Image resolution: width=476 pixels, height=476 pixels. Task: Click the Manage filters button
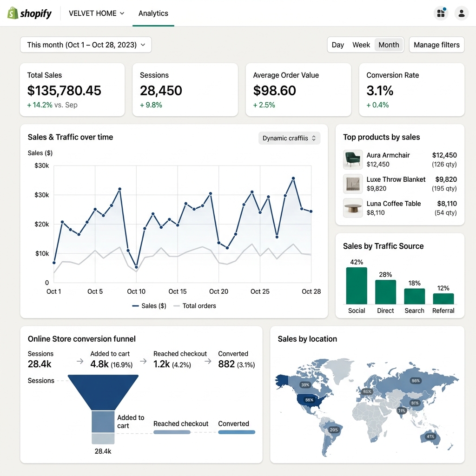click(436, 45)
